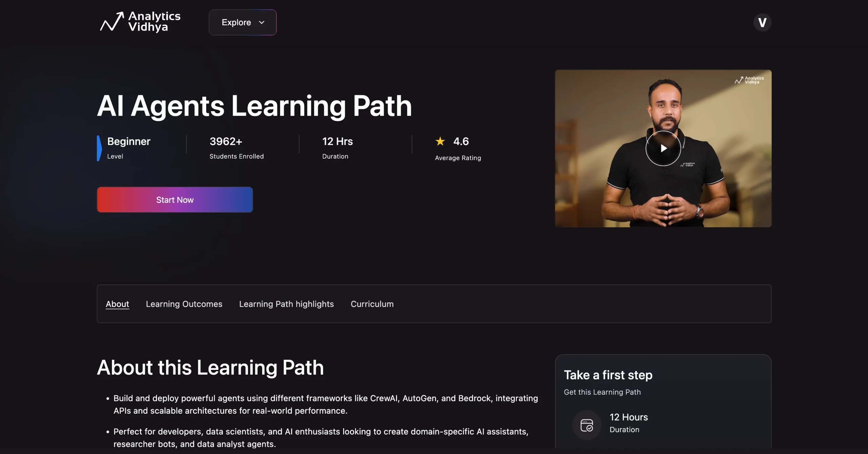
Task: Click the AI Agents Learning Path title
Action: coord(254,106)
